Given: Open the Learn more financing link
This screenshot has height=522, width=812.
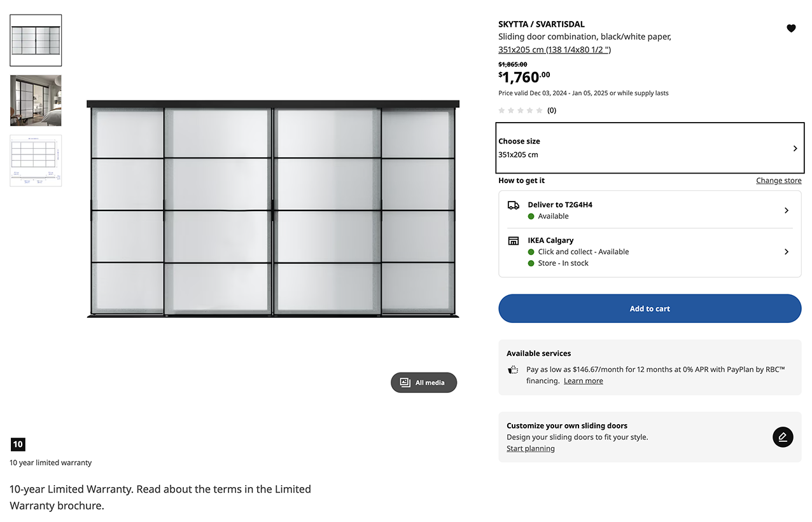Looking at the screenshot, I should (583, 381).
